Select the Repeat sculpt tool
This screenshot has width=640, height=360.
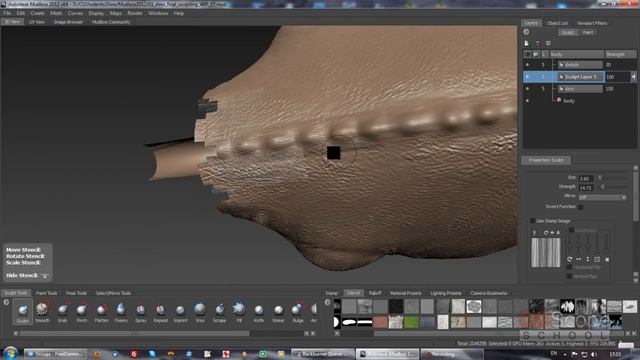point(160,312)
